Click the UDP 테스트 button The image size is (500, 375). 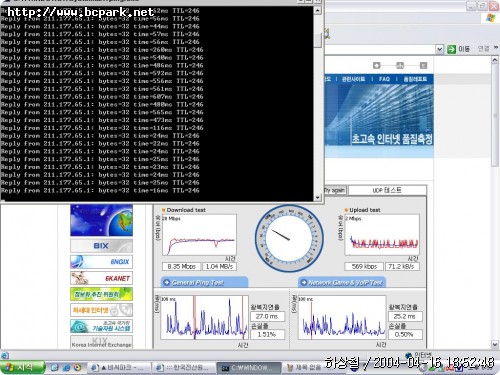(387, 190)
